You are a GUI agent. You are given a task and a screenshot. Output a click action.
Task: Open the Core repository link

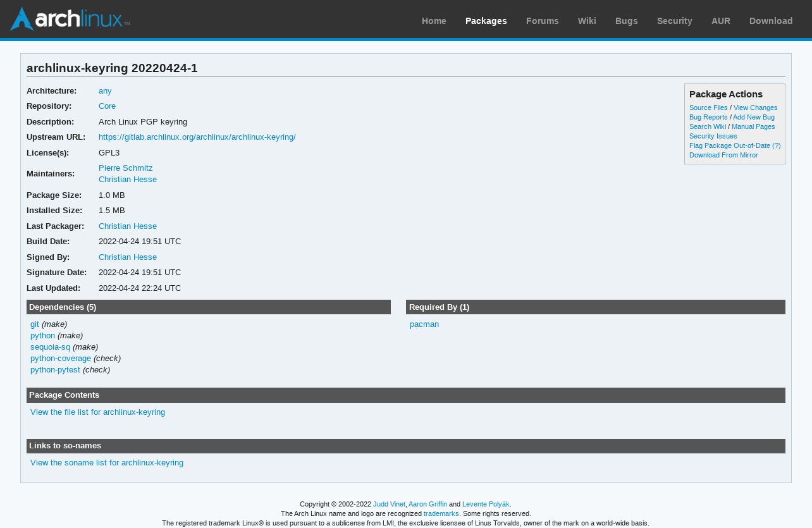107,106
